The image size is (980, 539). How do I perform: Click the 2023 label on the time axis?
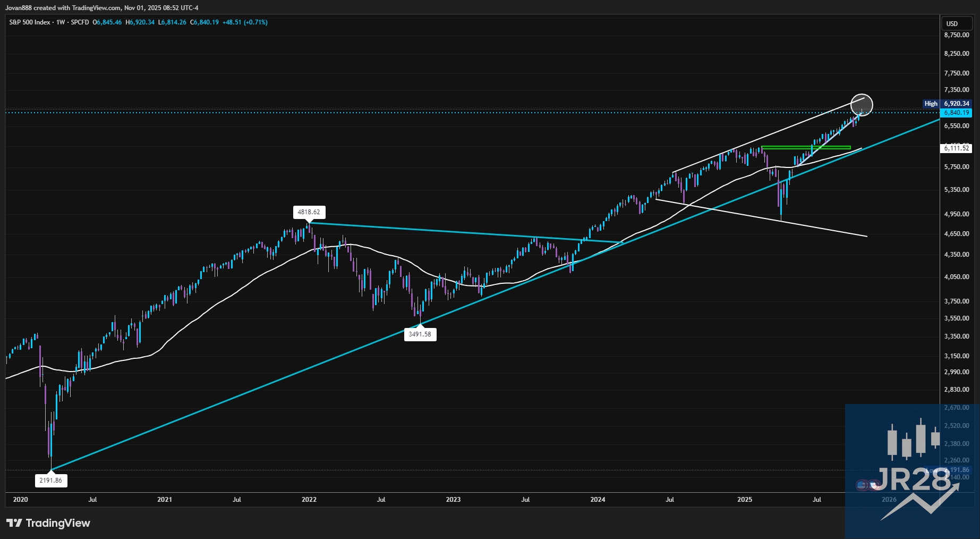[x=453, y=500]
